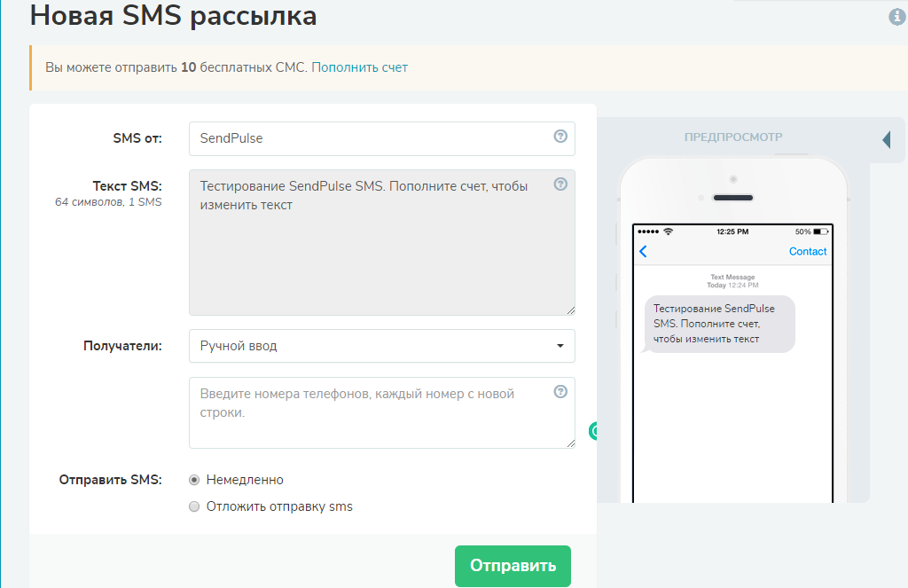
Task: Click the ПРЕДПРОСМОТР panel header
Action: 733,137
